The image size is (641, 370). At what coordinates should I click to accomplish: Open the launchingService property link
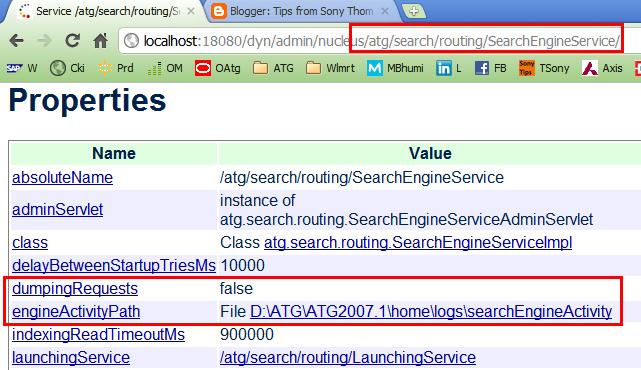coord(71,357)
